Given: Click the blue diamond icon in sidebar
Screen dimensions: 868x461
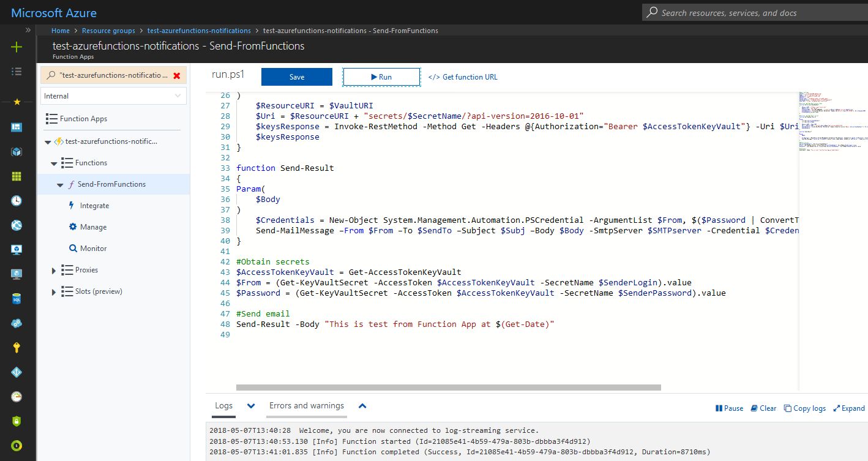Looking at the screenshot, I should [17, 372].
